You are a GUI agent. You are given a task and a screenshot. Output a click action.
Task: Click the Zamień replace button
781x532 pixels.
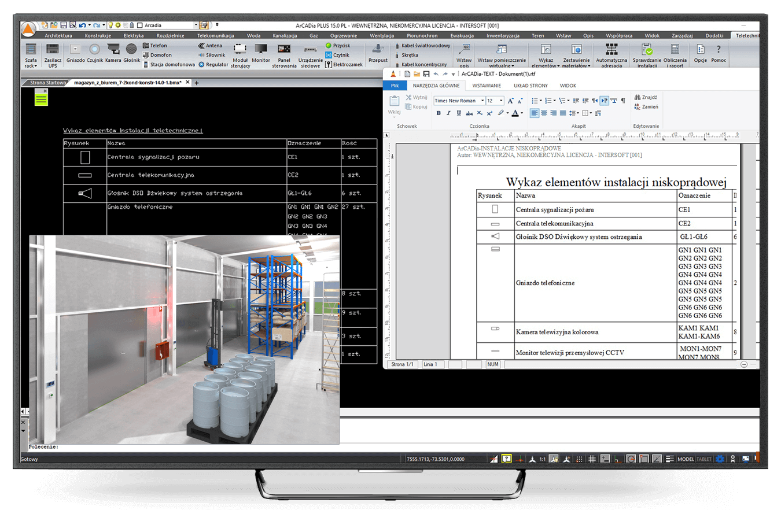click(x=646, y=107)
